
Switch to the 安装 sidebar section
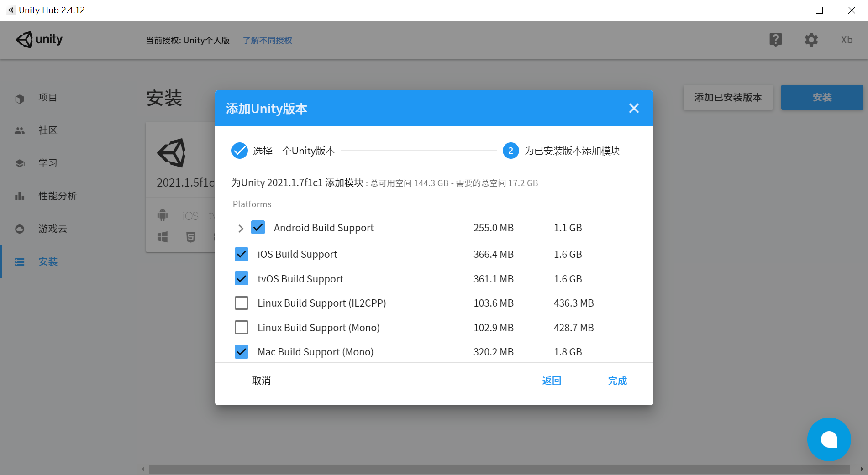point(48,261)
